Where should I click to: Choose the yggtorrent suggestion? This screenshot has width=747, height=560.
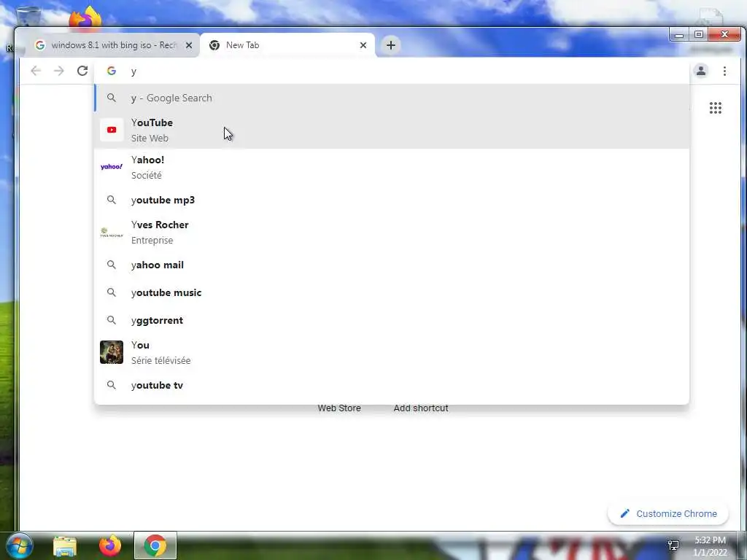tap(392, 320)
